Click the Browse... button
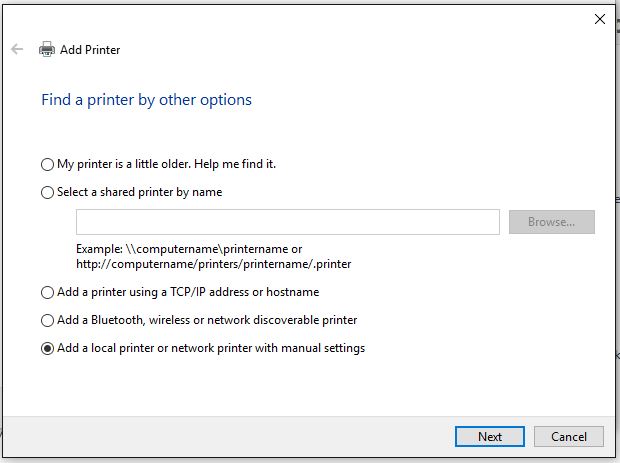This screenshot has width=620, height=463. pos(552,222)
